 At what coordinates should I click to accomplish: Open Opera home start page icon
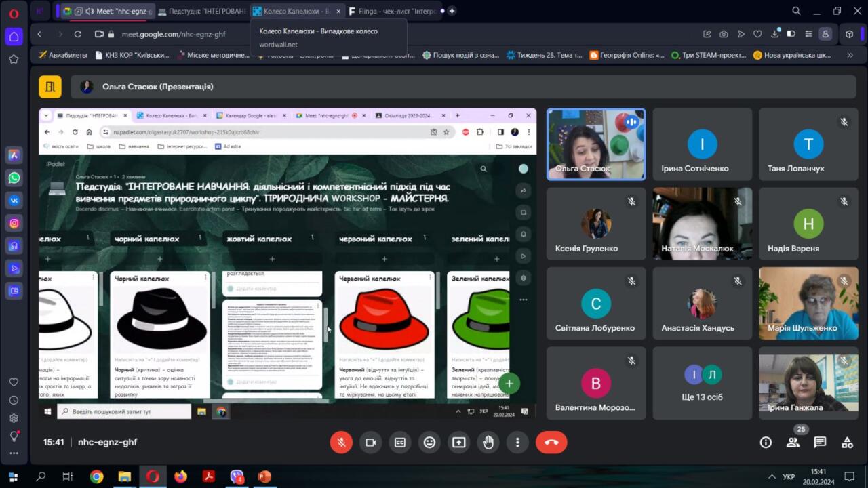coord(14,36)
